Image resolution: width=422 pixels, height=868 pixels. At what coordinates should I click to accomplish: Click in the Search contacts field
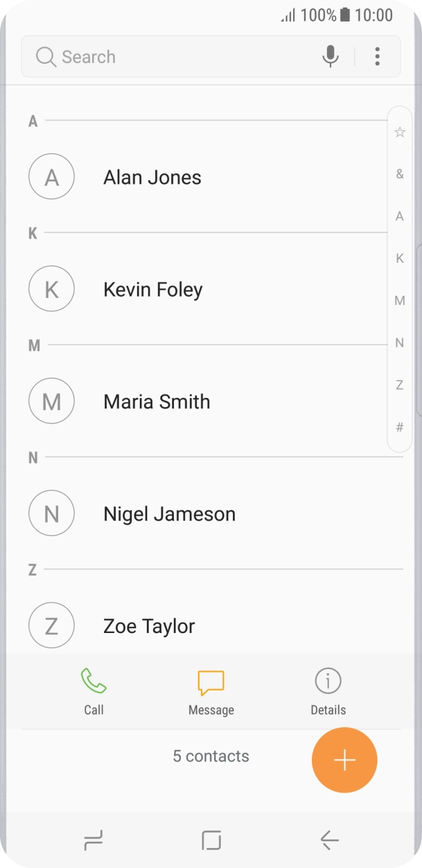pos(173,57)
